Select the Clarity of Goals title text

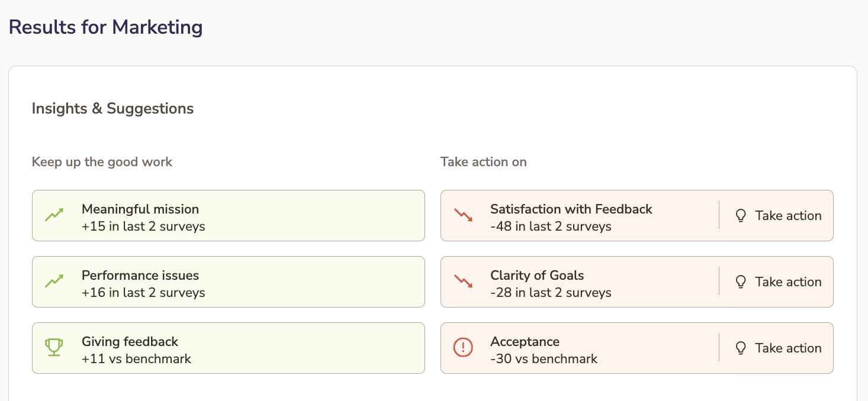tap(537, 276)
